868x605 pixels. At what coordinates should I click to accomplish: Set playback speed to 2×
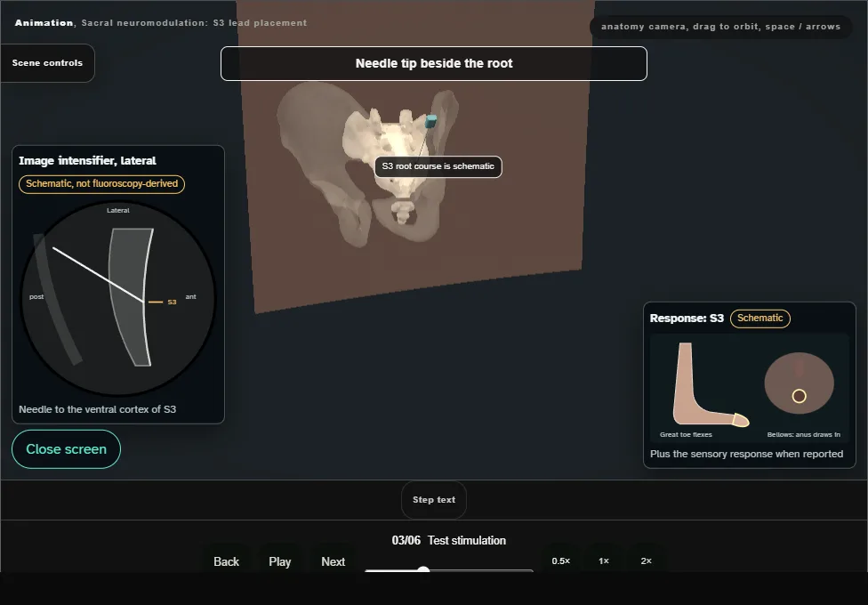[x=646, y=561]
